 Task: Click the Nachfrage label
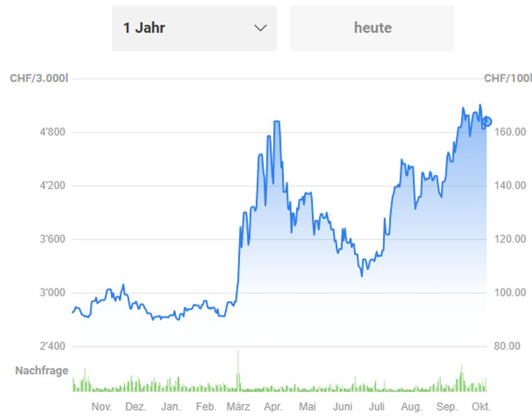pyautogui.click(x=42, y=371)
